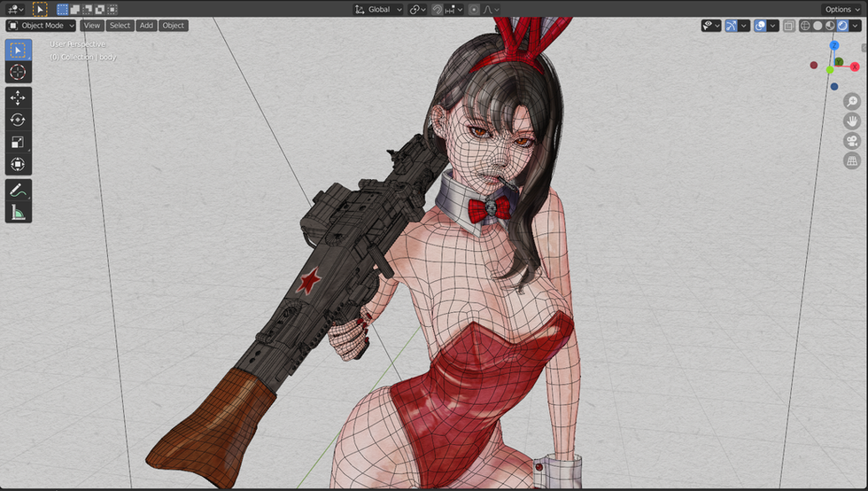Click the X axis on the navigation gizmo
Image resolution: width=868 pixels, height=491 pixels.
click(x=855, y=67)
